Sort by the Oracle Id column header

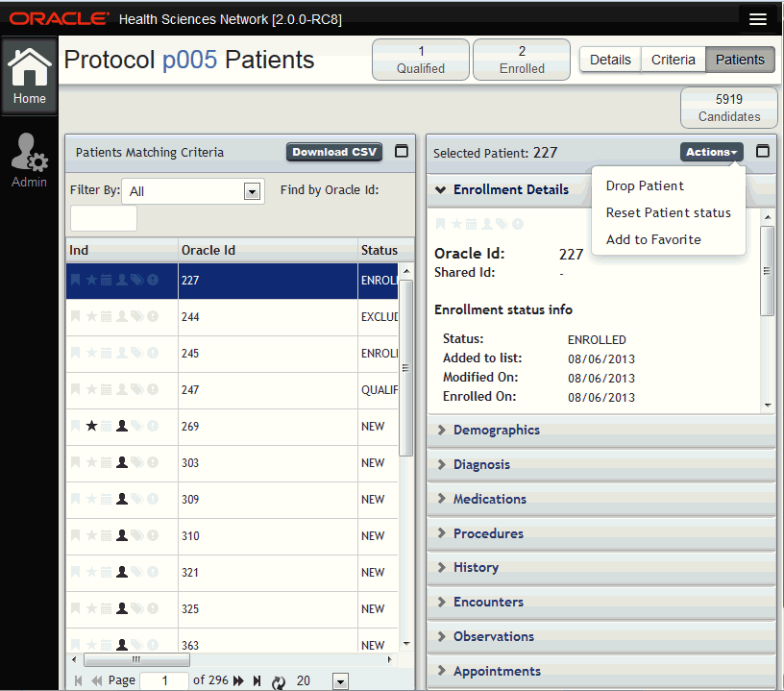pos(267,250)
